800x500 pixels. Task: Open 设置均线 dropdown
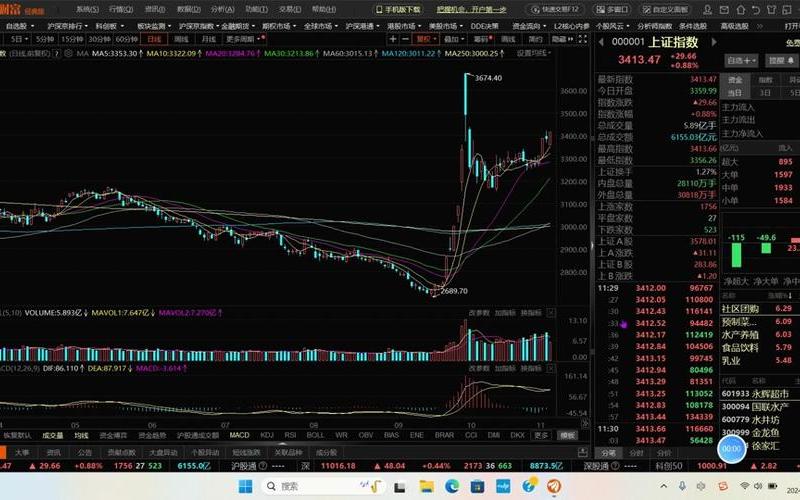click(534, 53)
